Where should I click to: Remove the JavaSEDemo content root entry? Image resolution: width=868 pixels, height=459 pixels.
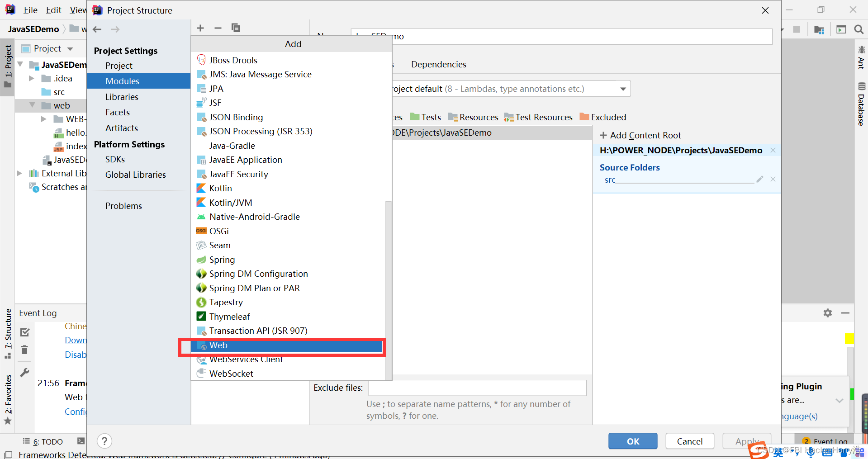point(773,150)
